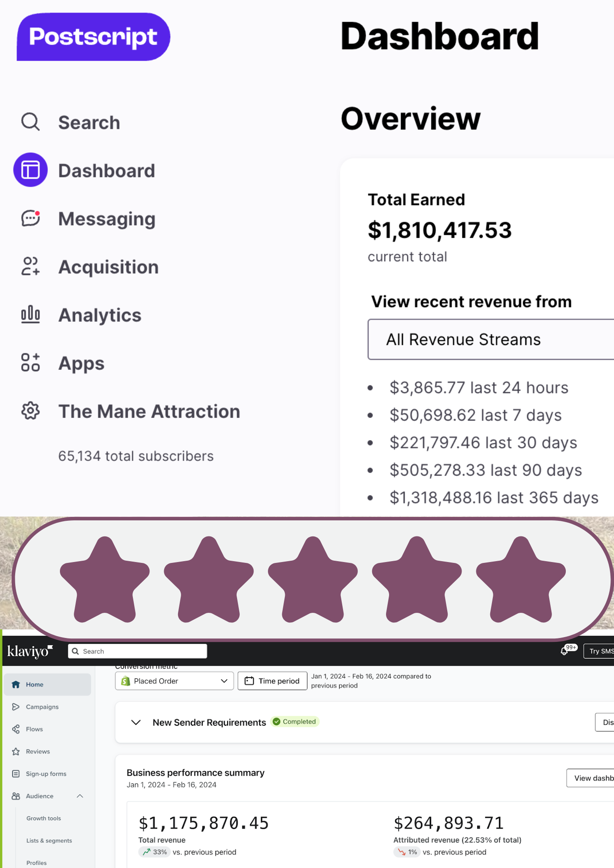This screenshot has width=614, height=868.
Task: Open the Postscript Dashboard panel icon
Action: coord(30,171)
